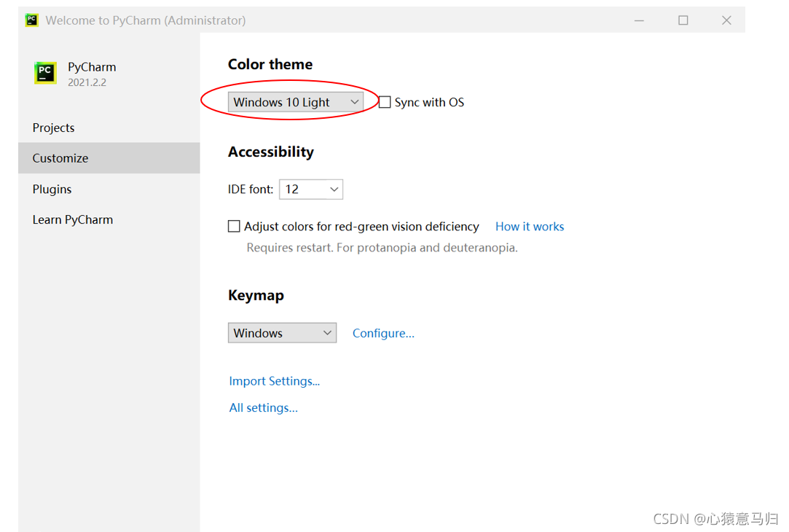Image resolution: width=789 pixels, height=532 pixels.
Task: Click the PyCharm 2021.2.2 version text
Action: pos(87,82)
